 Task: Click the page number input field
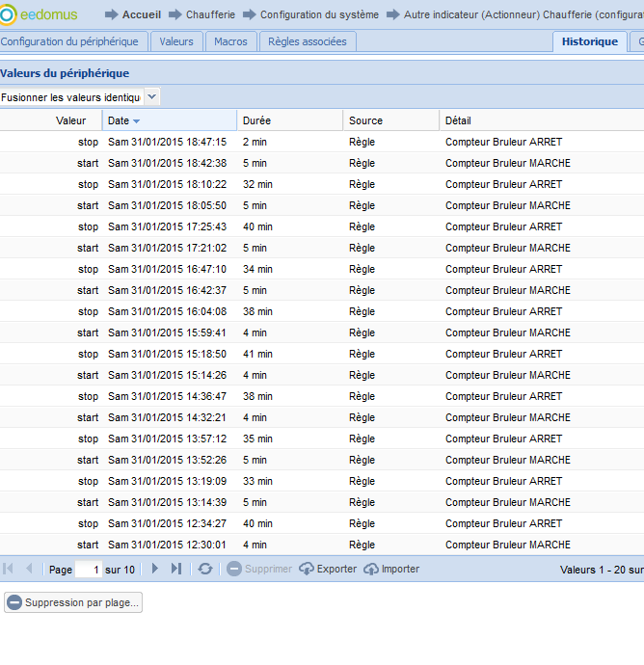coord(89,570)
